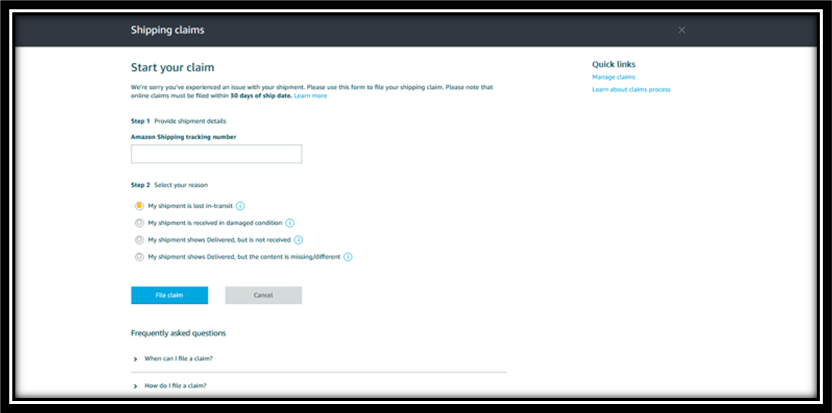832x413 pixels.
Task: Open Learn about claims process link
Action: 631,90
